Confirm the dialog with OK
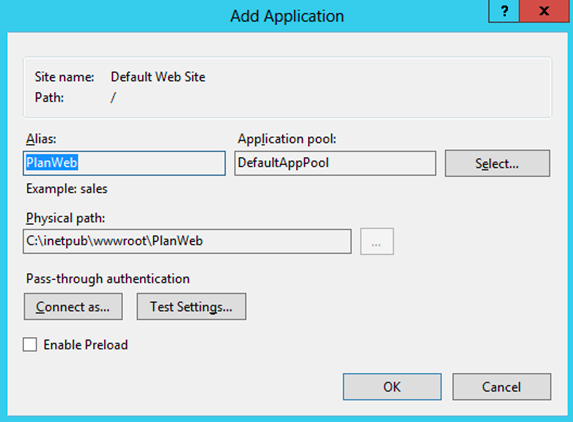Viewport: 573px width, 422px height. pos(392,387)
